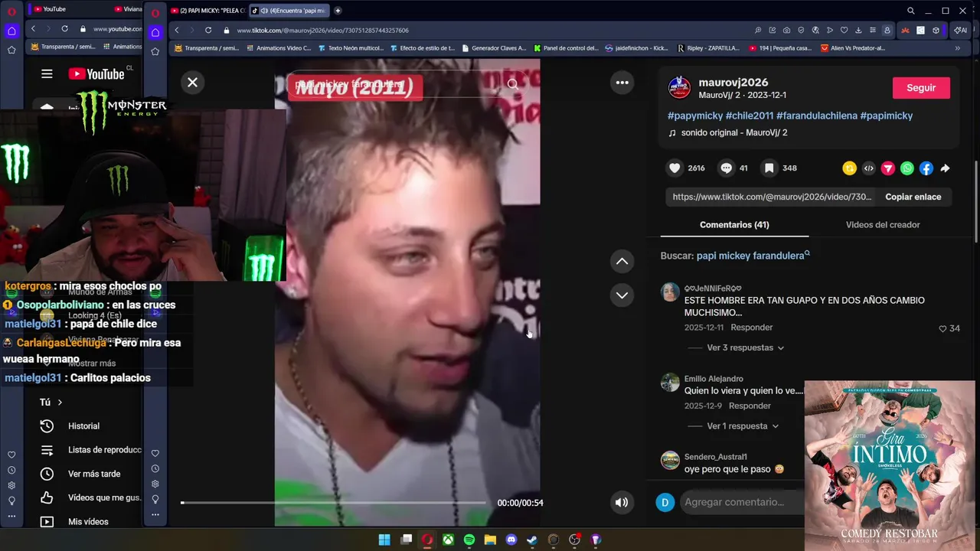Viewport: 980px width, 551px height.
Task: Click the search icon in the video overlay
Action: (513, 84)
